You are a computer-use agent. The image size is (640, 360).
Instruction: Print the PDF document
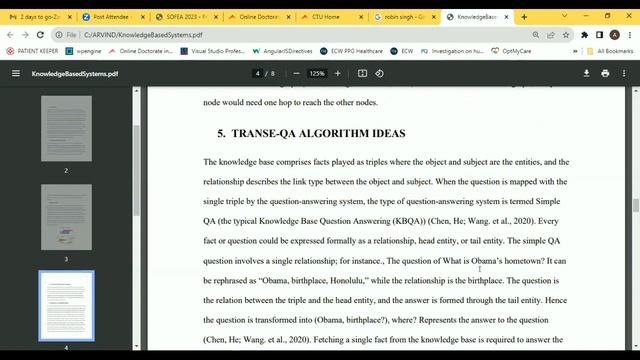point(605,73)
